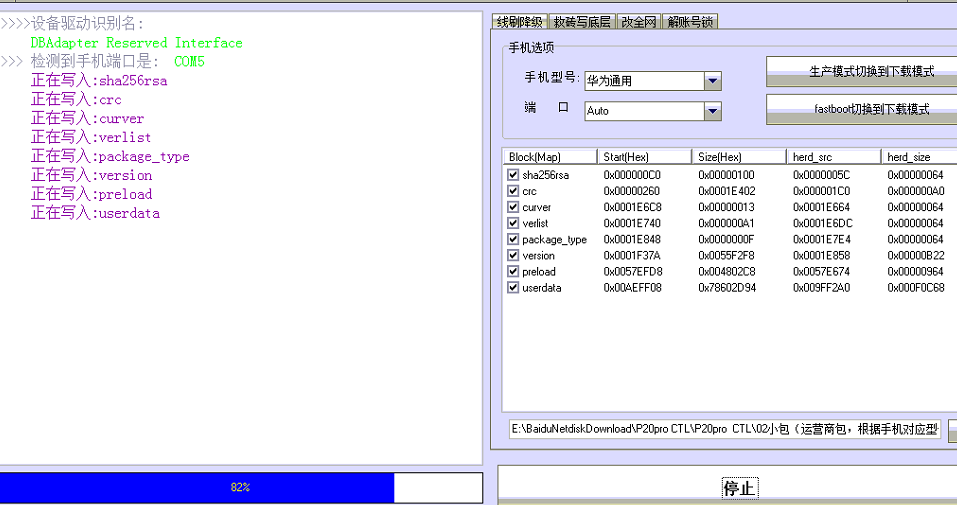Viewport: 957px width, 505px height.
Task: Open the 改全网 tab
Action: [x=638, y=22]
